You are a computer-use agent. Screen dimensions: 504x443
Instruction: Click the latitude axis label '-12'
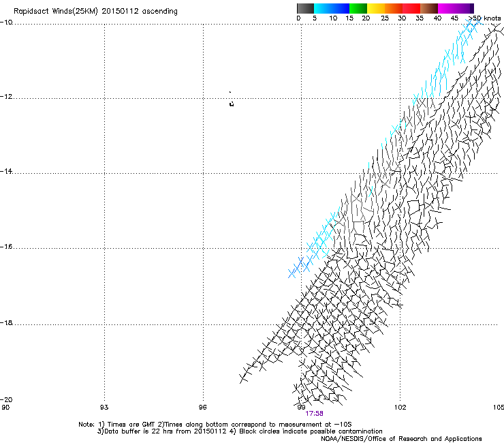(6, 97)
